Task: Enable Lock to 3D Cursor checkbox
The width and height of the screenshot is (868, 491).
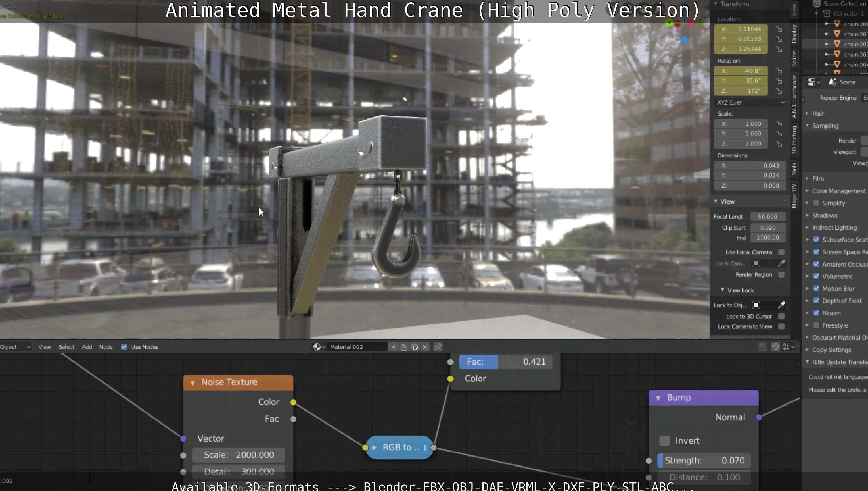Action: coord(781,316)
